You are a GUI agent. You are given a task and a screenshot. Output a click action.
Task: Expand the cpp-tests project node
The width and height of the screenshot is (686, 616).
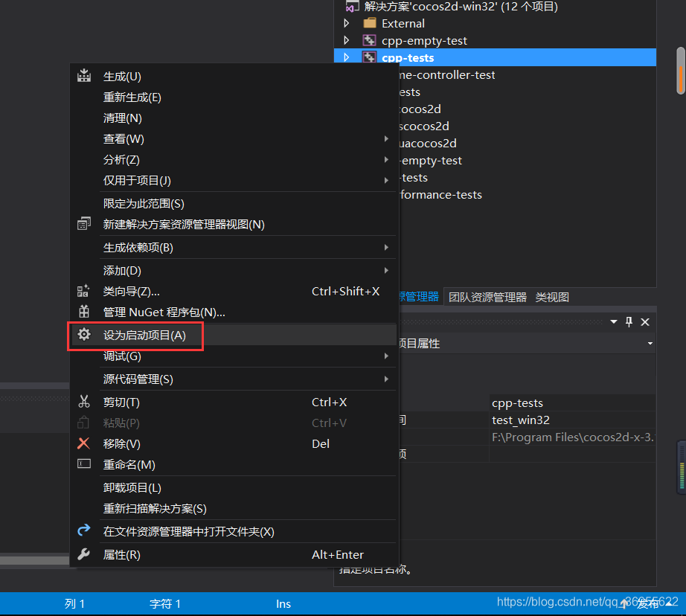click(x=347, y=57)
